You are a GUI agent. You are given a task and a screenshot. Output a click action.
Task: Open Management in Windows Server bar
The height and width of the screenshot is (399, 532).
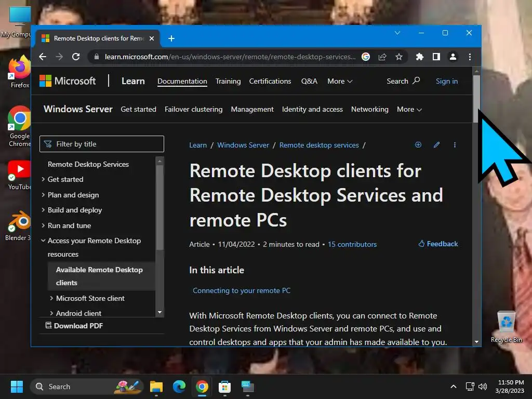[252, 109]
